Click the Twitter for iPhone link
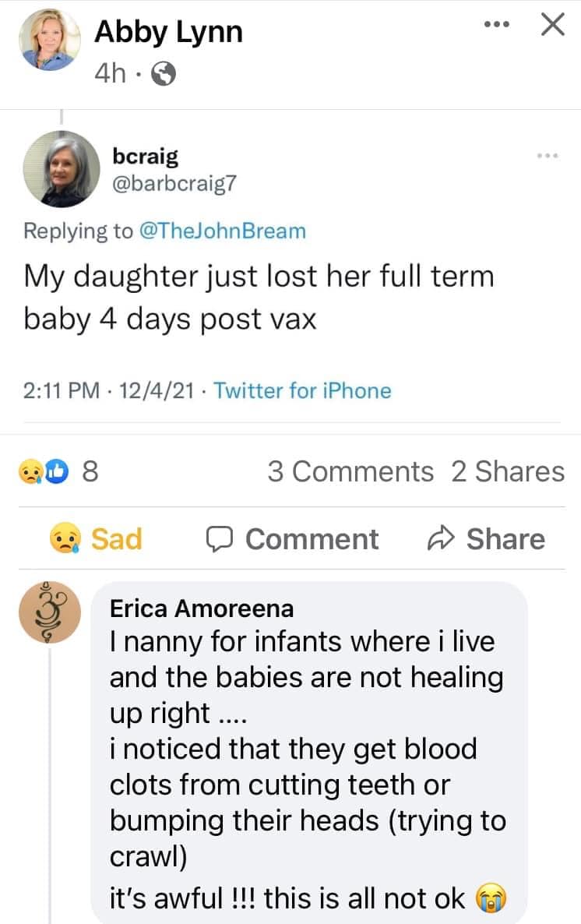This screenshot has height=924, width=581. (x=302, y=390)
